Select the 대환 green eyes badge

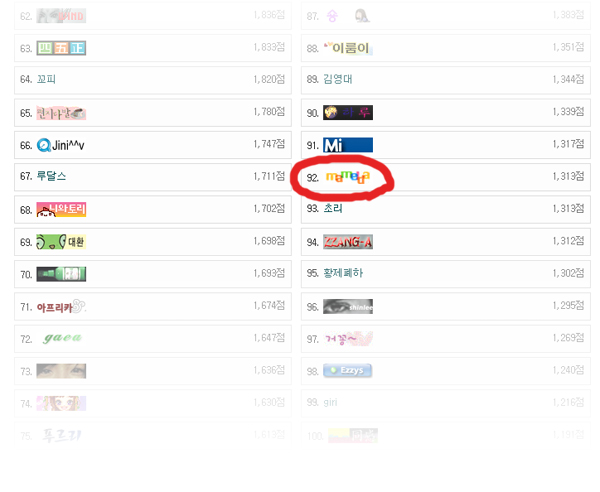[61, 242]
